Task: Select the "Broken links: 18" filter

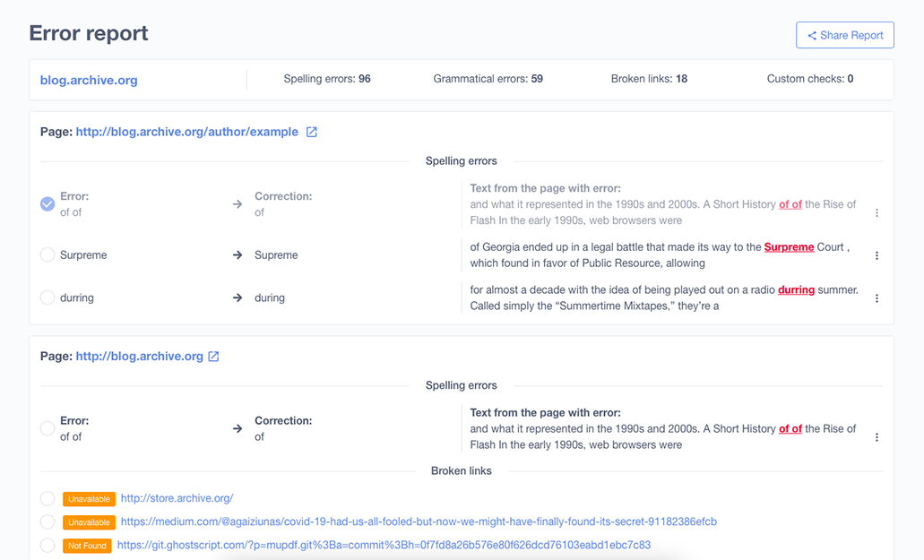Action: point(650,79)
